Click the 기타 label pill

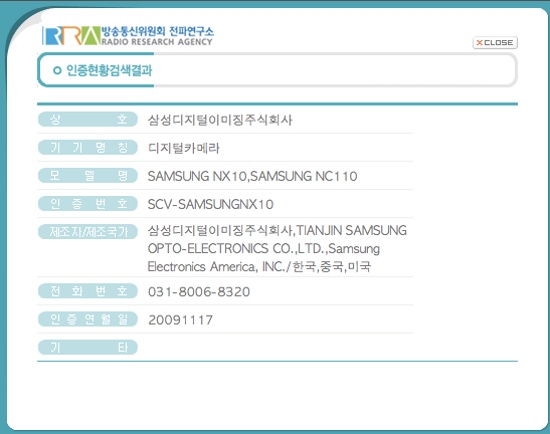pos(88,347)
